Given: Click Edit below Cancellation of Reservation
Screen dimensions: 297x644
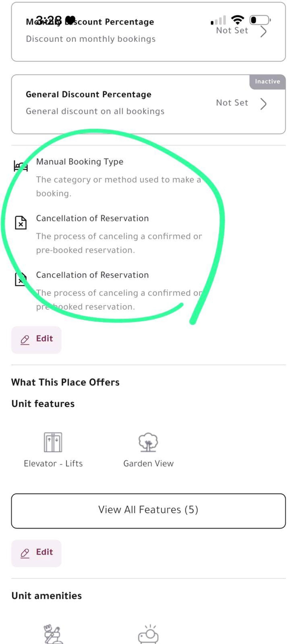Looking at the screenshot, I should [36, 340].
